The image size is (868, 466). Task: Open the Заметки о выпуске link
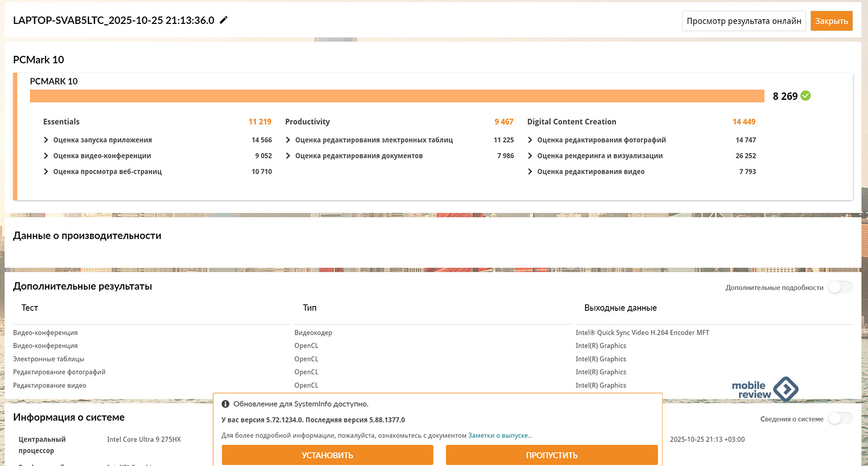[499, 436]
